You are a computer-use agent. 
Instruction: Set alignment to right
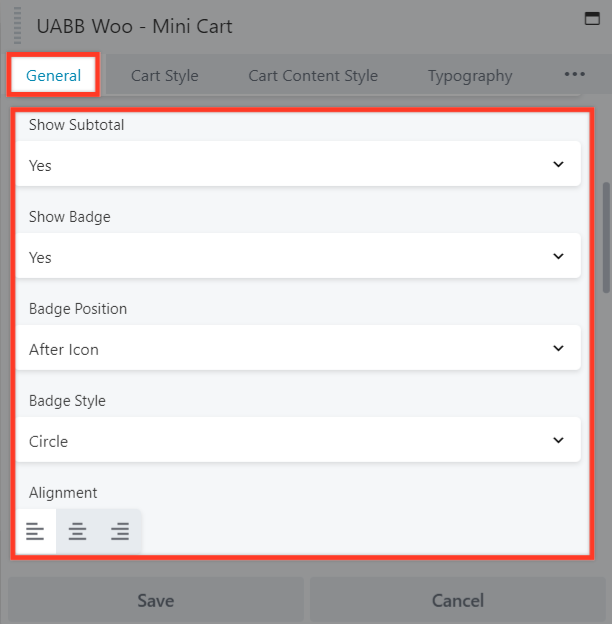pos(120,532)
